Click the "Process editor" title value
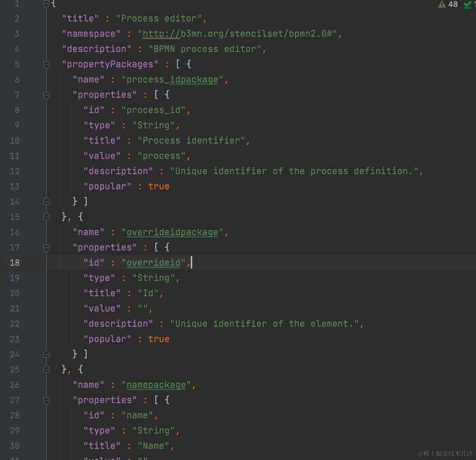Viewport: 476px width, 460px height. point(159,18)
